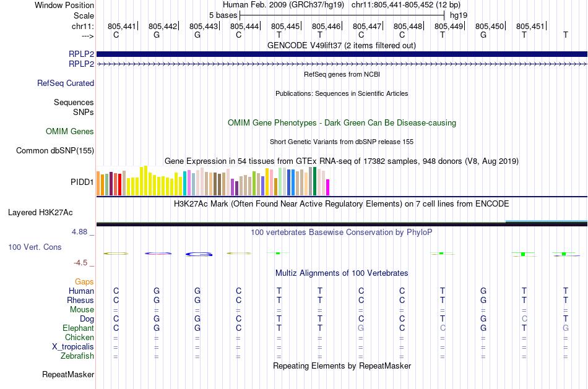The width and height of the screenshot is (588, 389).
Task: Click Elephant's faded C under 805,449
Action: click(x=443, y=328)
